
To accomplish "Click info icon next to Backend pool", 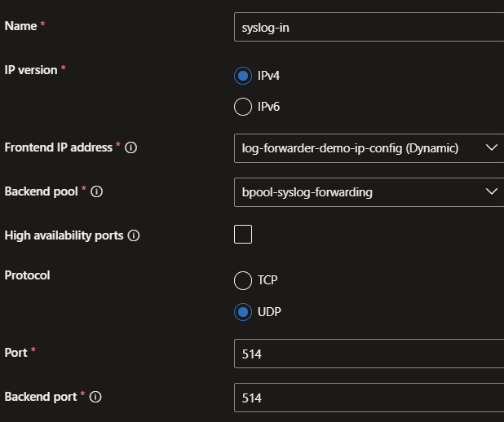I will [x=97, y=192].
